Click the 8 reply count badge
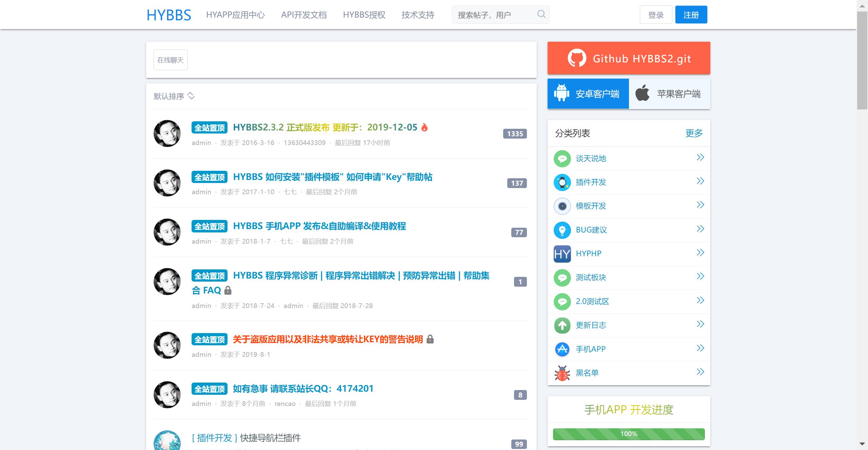The image size is (868, 450). point(520,395)
